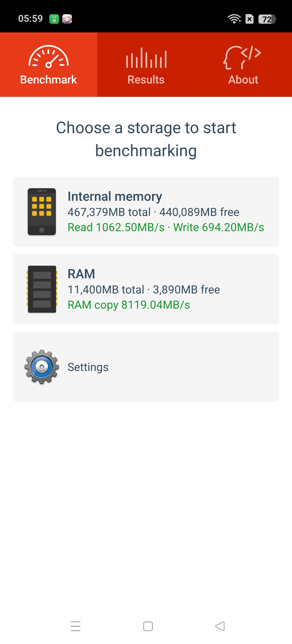This screenshot has width=292, height=644.
Task: Tap the battery level indicator
Action: tap(267, 19)
